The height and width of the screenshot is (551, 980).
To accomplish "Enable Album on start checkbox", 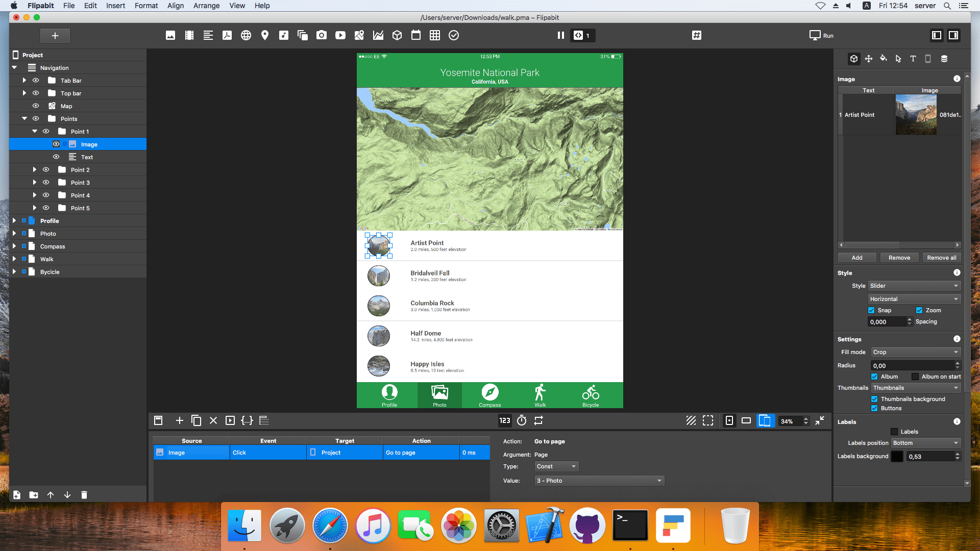I will tap(915, 377).
